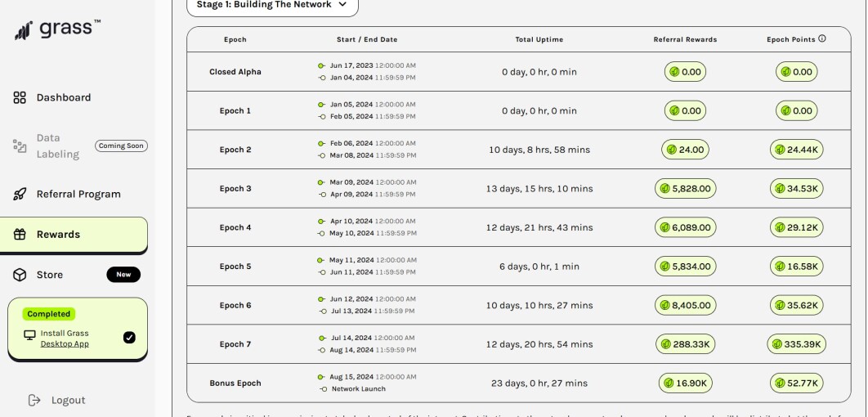868x417 pixels.
Task: Open the Dashboard grid icon
Action: click(x=20, y=97)
